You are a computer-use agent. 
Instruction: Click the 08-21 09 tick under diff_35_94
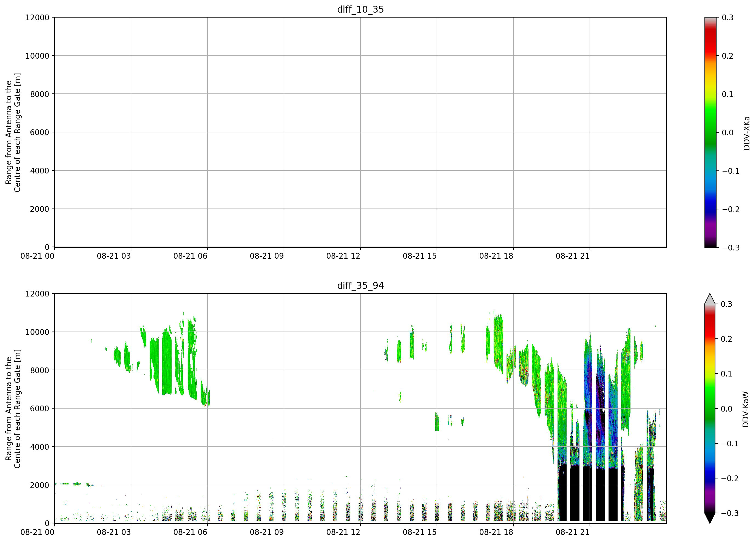click(267, 532)
